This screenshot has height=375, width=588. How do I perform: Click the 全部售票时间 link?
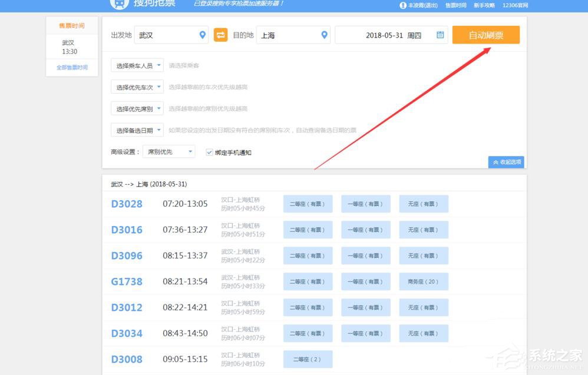coord(71,67)
